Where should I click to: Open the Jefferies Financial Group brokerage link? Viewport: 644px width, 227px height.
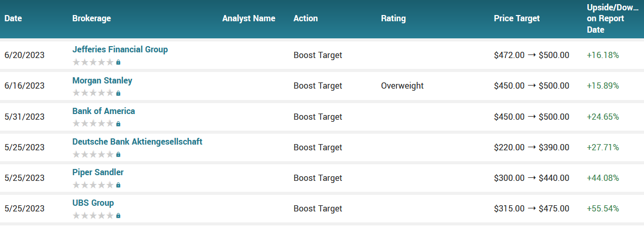[120, 50]
